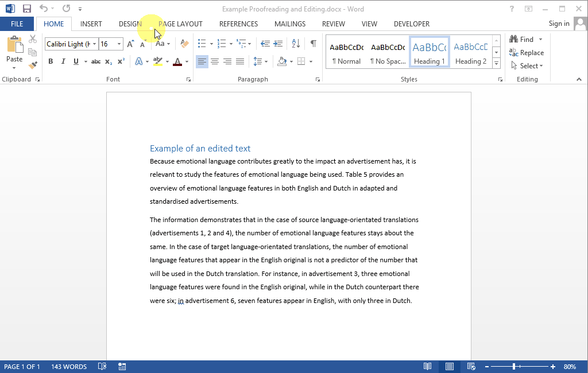This screenshot has height=373, width=588.
Task: Switch to Read Mode in status bar
Action: click(427, 367)
